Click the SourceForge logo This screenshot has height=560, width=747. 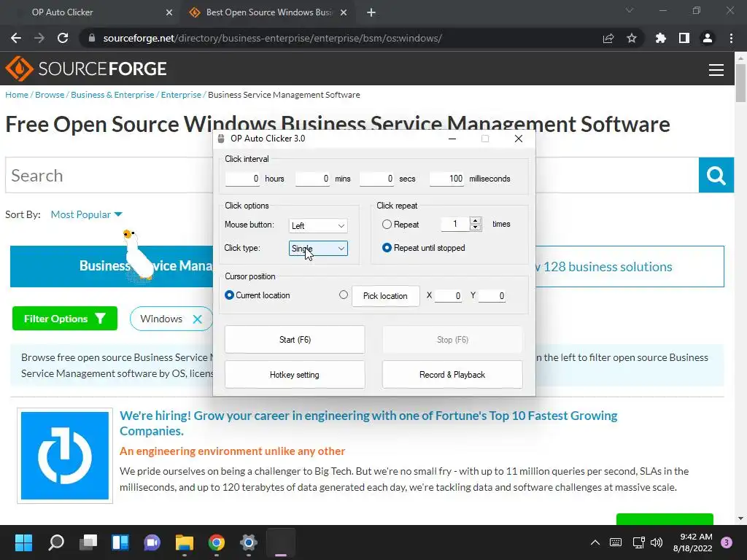[x=86, y=69]
